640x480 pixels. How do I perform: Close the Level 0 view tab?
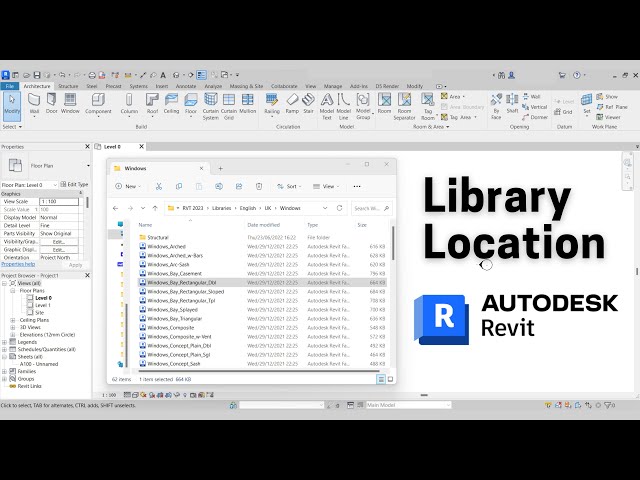point(141,147)
